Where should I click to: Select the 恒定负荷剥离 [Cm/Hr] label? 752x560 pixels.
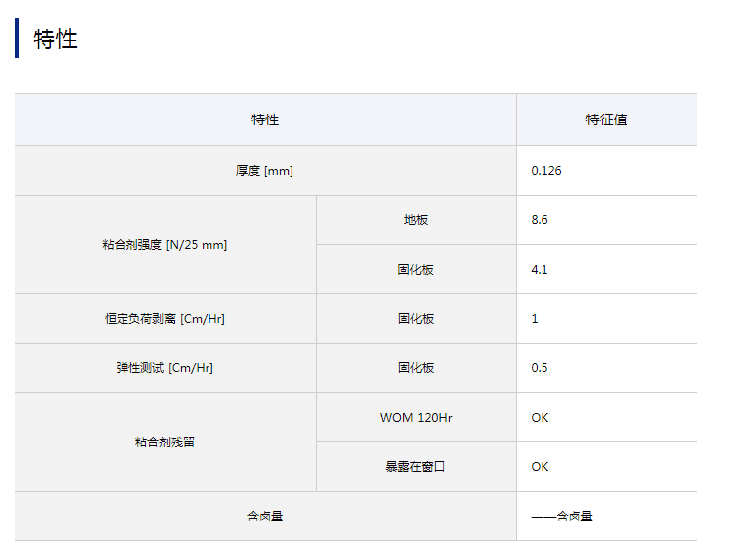point(166,319)
